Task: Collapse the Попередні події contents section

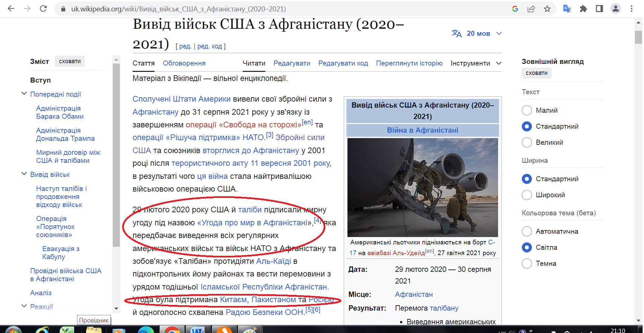Action: point(24,94)
